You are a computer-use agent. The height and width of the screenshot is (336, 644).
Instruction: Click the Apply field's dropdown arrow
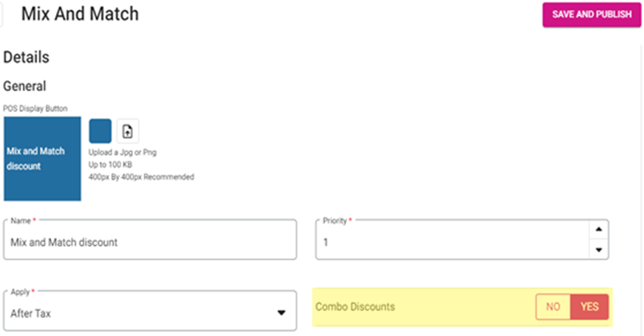tap(281, 313)
